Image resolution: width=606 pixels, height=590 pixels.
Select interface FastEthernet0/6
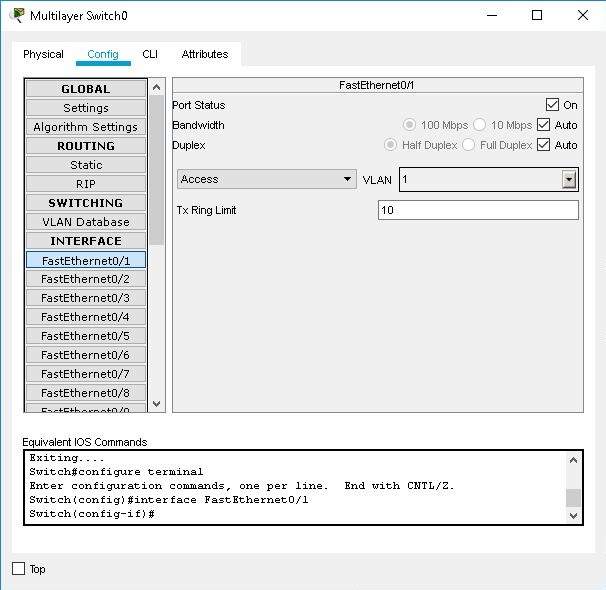pyautogui.click(x=86, y=355)
